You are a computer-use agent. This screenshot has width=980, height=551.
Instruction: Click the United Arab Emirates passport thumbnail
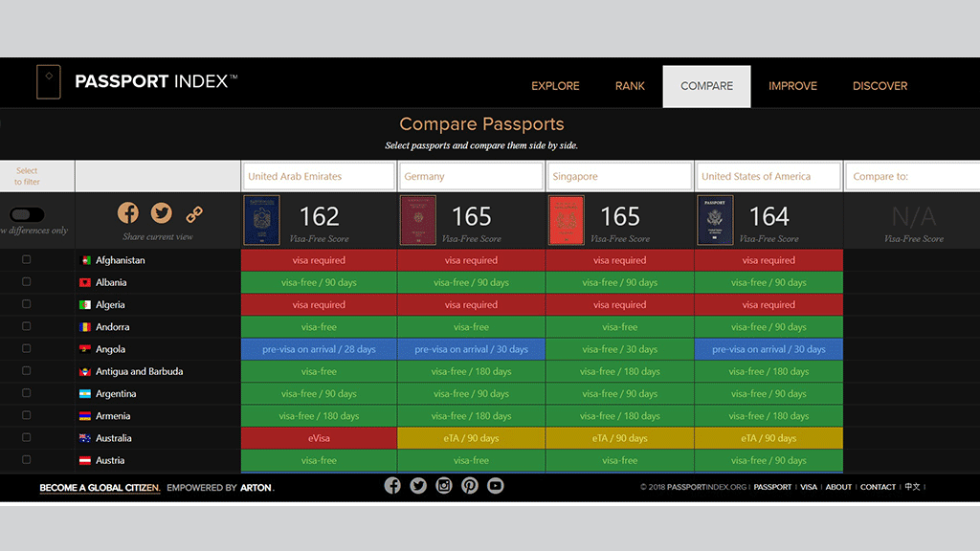coord(261,220)
